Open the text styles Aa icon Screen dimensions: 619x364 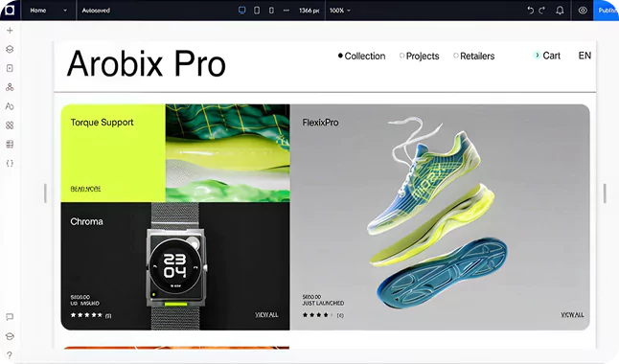(10, 106)
